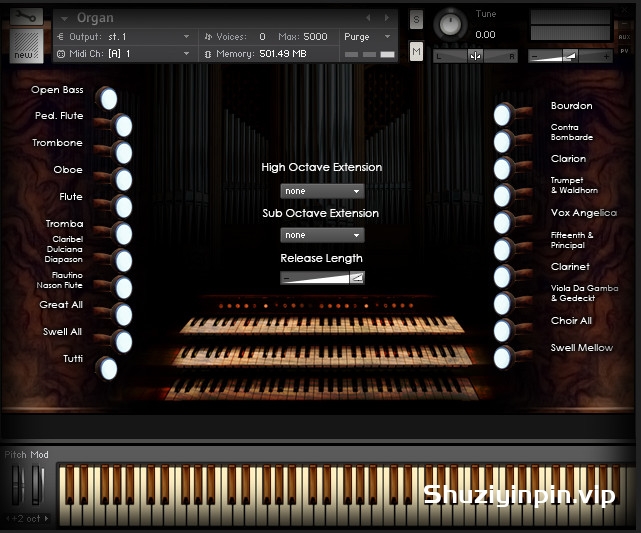Pull the Bourdon stop knob
Screen dimensions: 641x533
click(502, 115)
